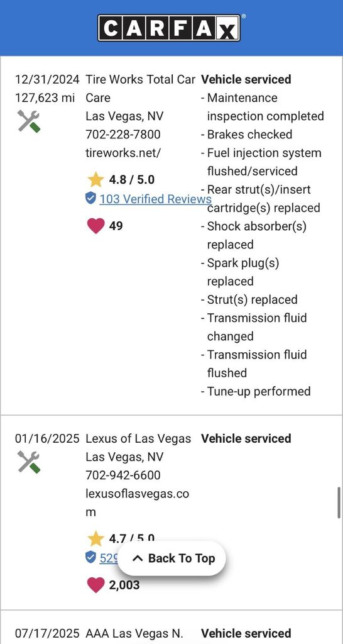Open tireworks.net/ website text
This screenshot has width=343, height=644.
click(x=123, y=153)
